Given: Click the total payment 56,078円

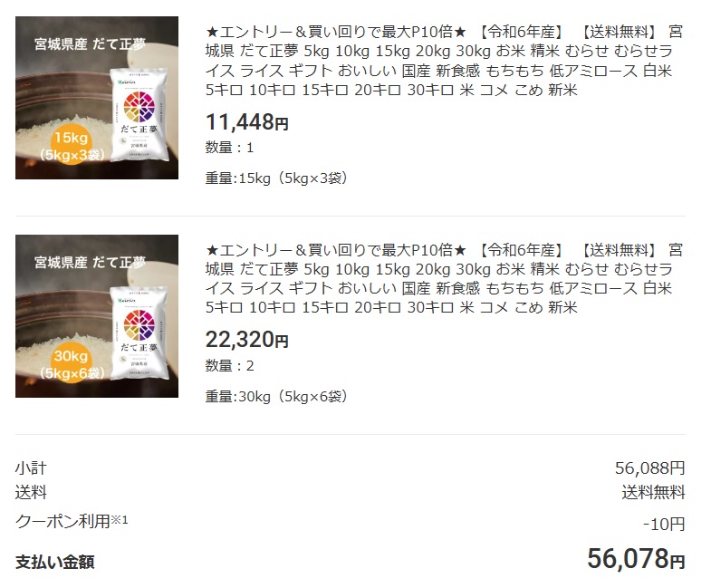Looking at the screenshot, I should (636, 558).
